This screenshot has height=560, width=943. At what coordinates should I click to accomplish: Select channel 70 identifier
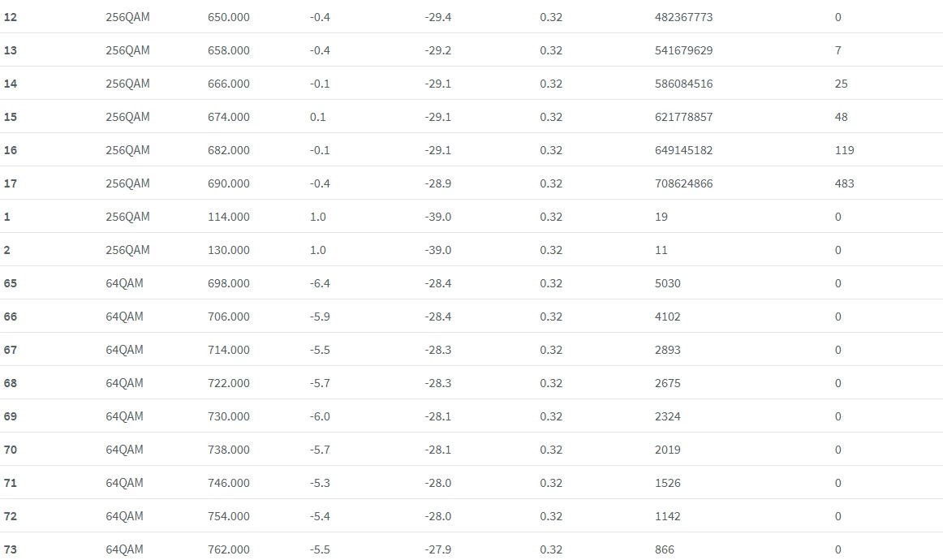11,450
